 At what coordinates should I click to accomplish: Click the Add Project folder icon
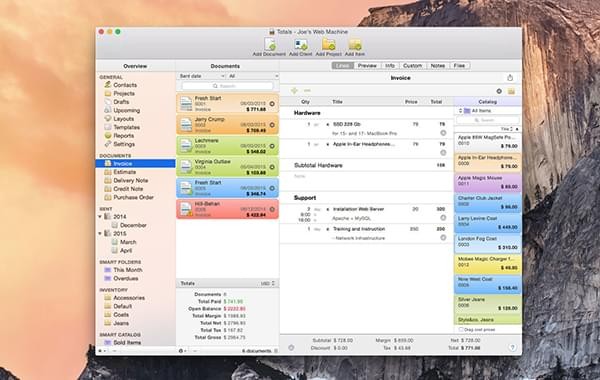328,44
